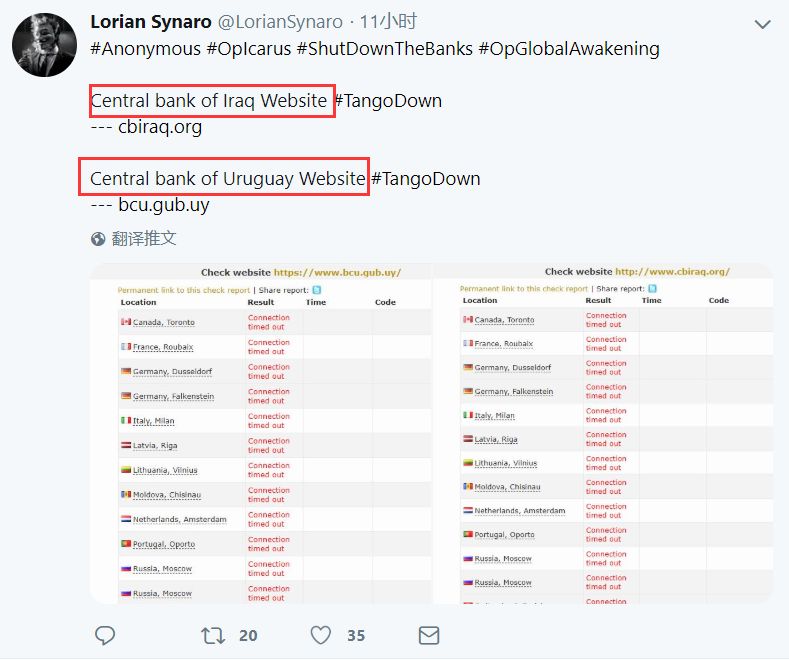
Task: Open the cbiraq.org check report image
Action: click(x=603, y=433)
